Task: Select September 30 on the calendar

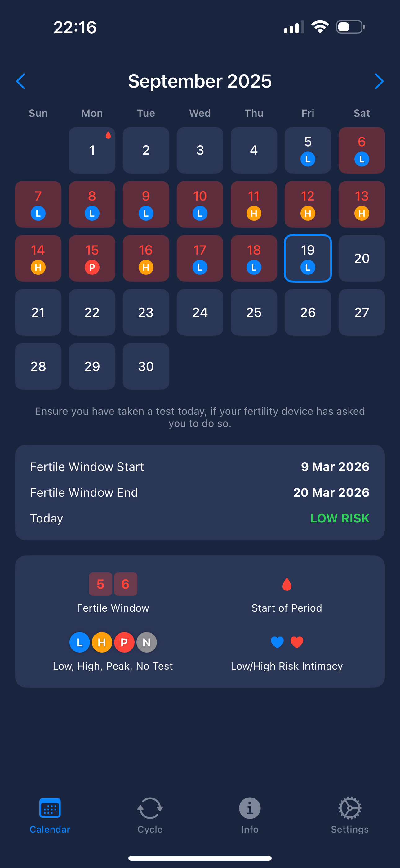Action: [x=146, y=366]
